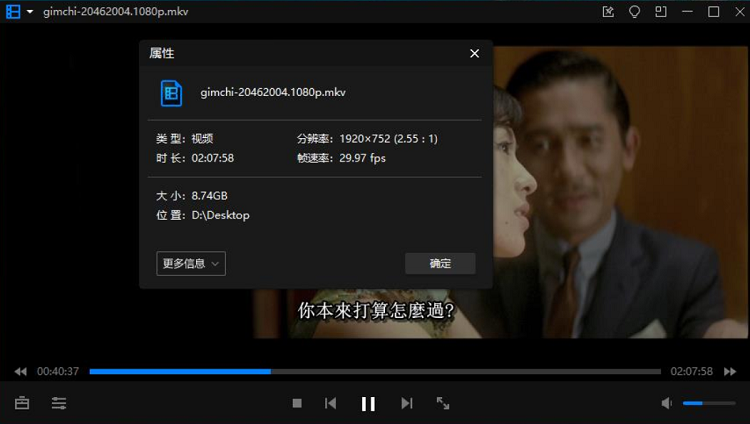Click the fast forward button
Image resolution: width=750 pixels, height=424 pixels.
pyautogui.click(x=732, y=372)
